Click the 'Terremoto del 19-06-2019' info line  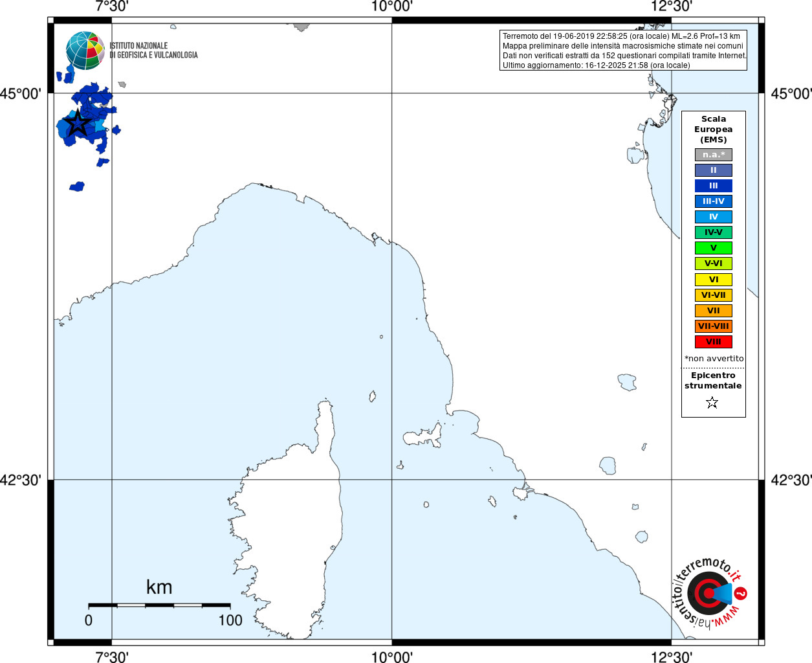point(621,36)
